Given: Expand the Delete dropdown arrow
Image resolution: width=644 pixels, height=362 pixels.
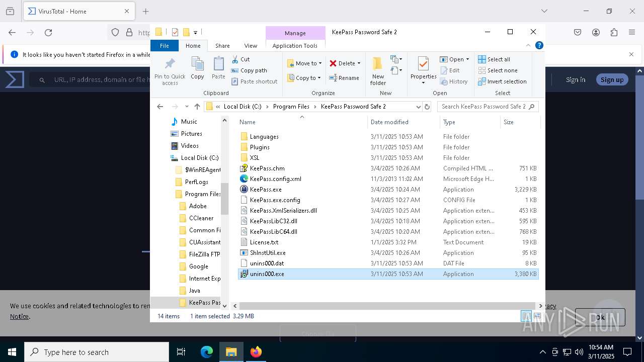Looking at the screenshot, I should [359, 63].
